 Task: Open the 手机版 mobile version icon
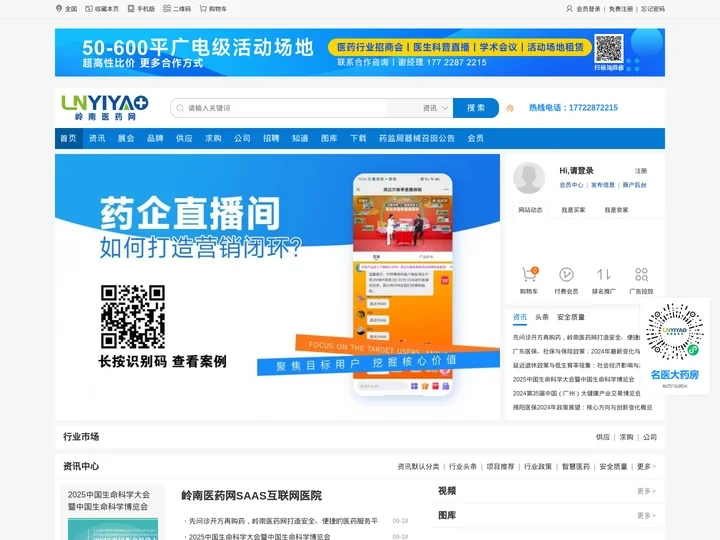[x=131, y=8]
